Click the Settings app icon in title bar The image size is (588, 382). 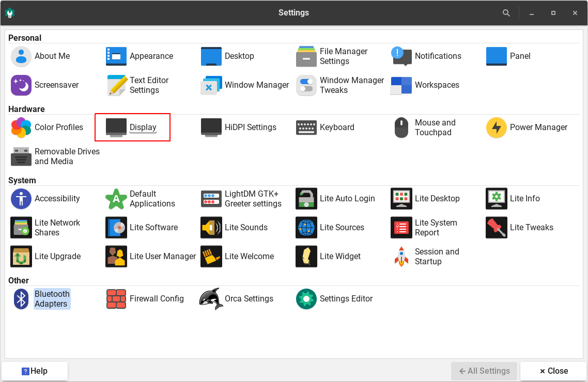click(9, 13)
